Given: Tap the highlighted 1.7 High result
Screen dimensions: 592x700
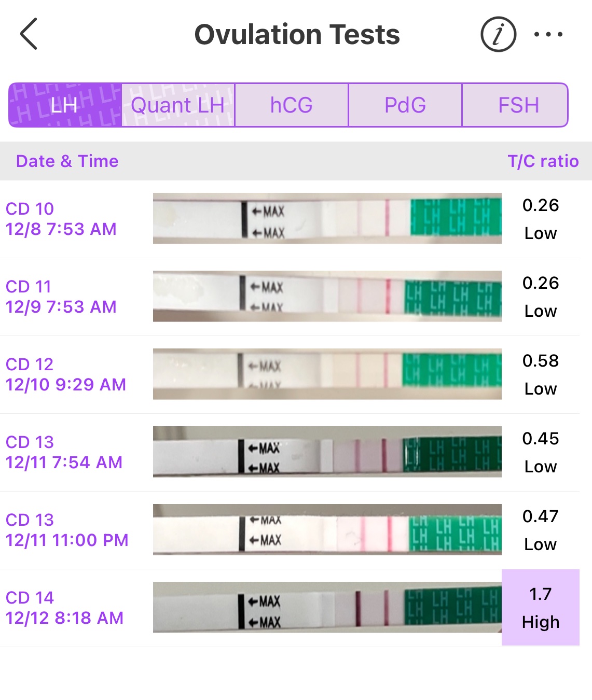Looking at the screenshot, I should [x=541, y=608].
